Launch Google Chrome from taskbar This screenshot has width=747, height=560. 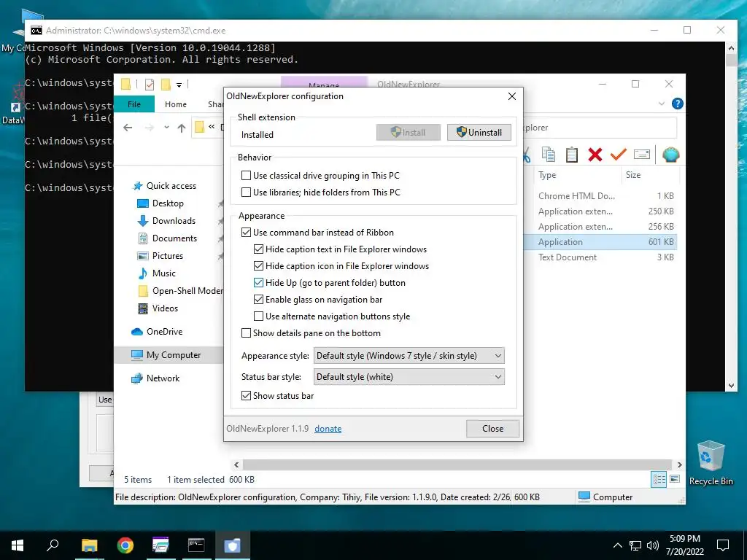pos(125,545)
